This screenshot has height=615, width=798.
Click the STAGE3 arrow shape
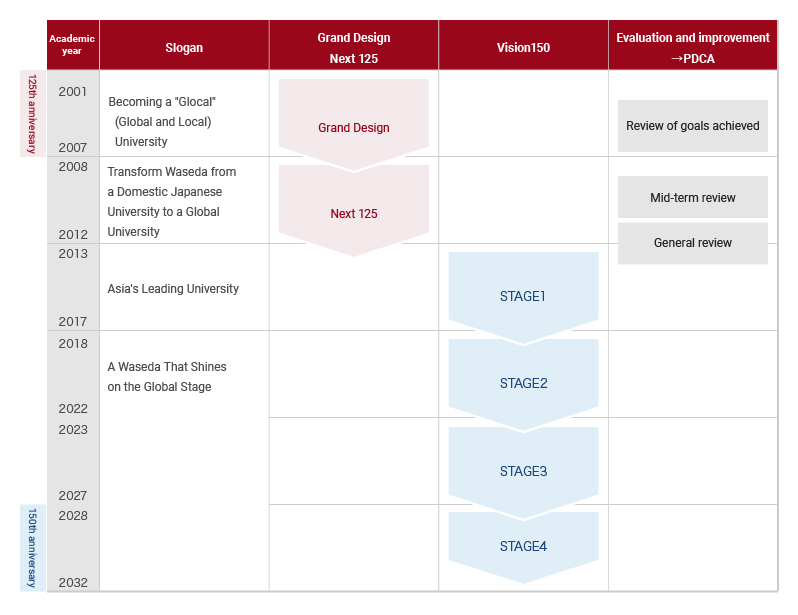click(x=523, y=472)
